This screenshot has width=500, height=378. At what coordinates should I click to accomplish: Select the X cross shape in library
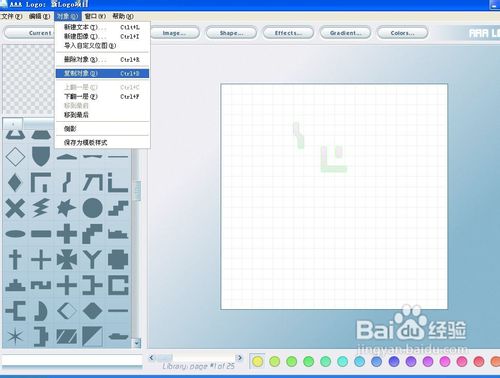click(x=15, y=208)
